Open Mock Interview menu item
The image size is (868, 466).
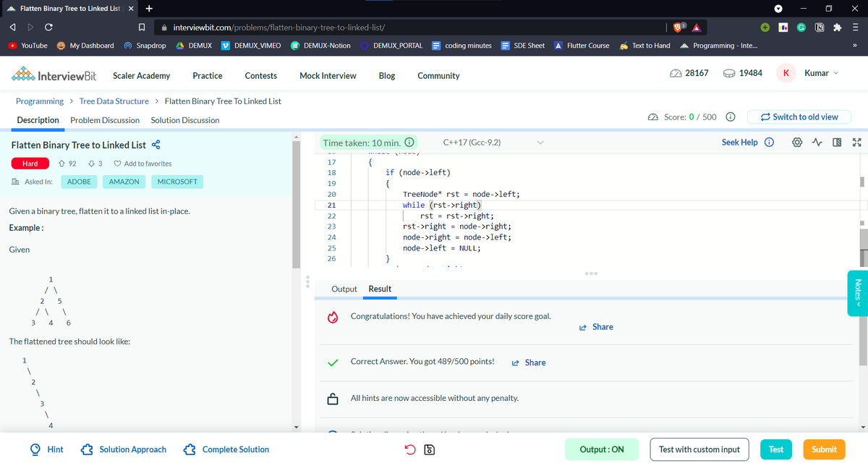pos(328,76)
